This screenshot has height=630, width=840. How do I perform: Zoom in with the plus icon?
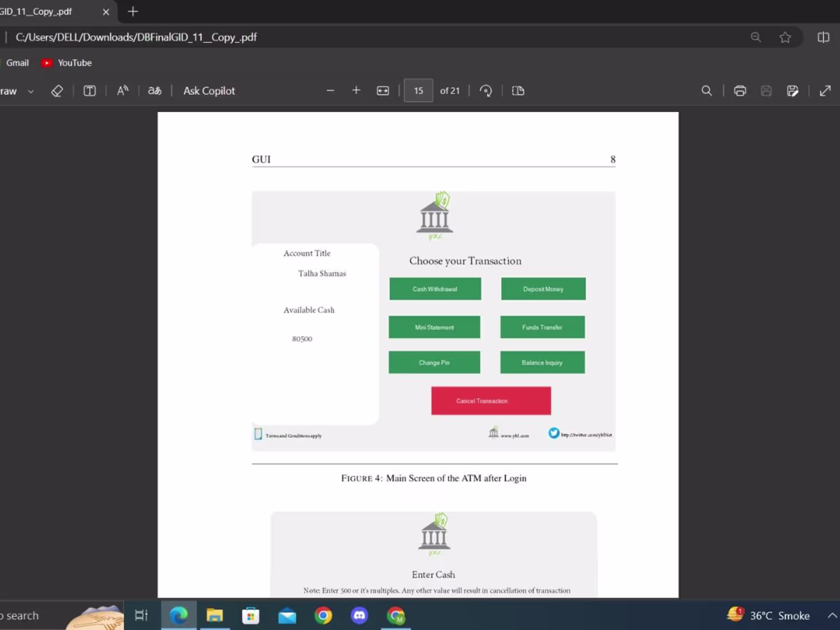tap(356, 91)
